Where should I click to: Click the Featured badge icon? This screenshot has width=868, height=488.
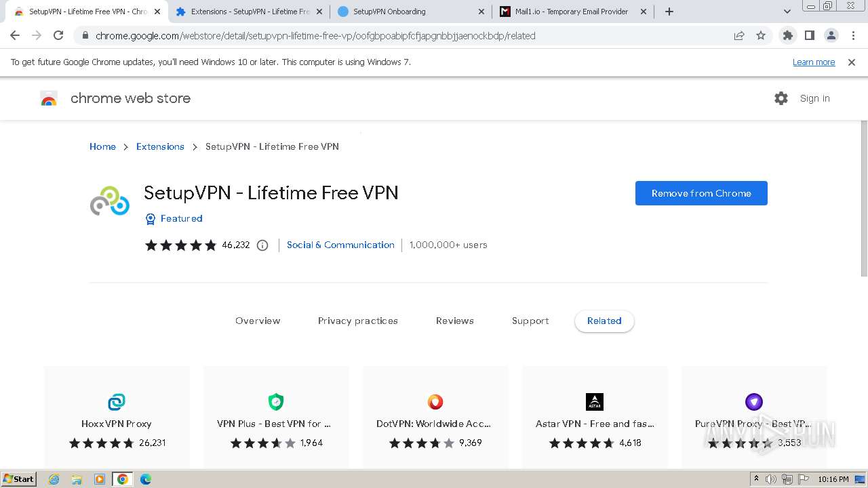tap(151, 219)
